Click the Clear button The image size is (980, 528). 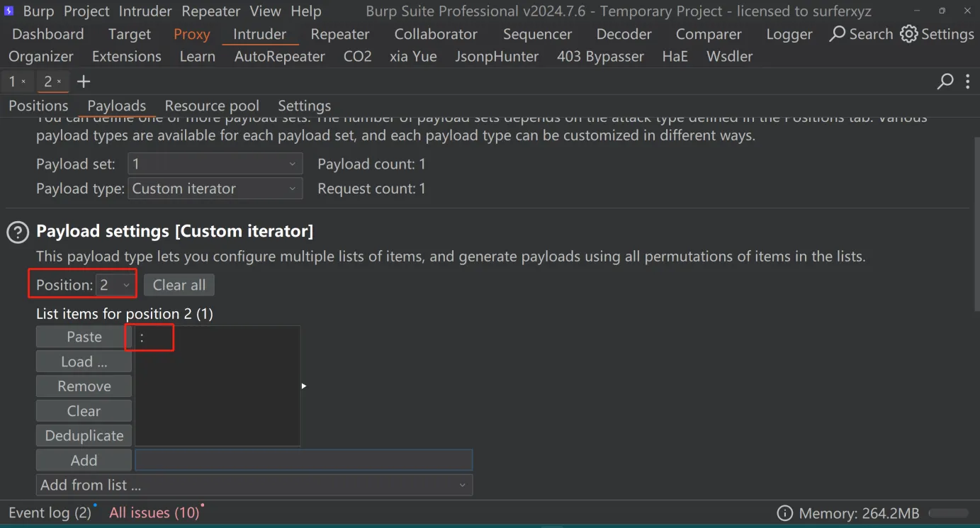(x=84, y=411)
